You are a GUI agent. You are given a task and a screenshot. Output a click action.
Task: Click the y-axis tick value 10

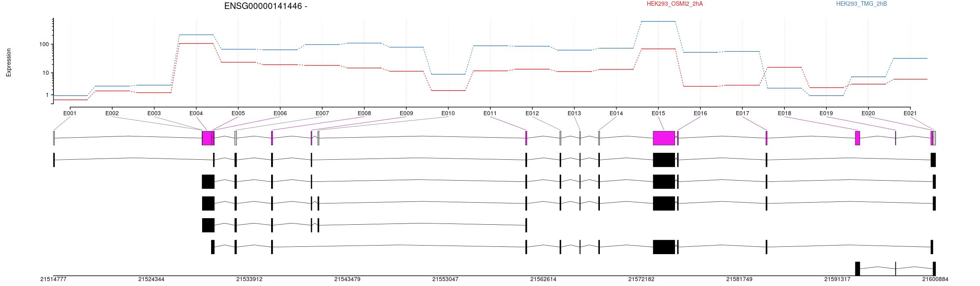tap(46, 73)
